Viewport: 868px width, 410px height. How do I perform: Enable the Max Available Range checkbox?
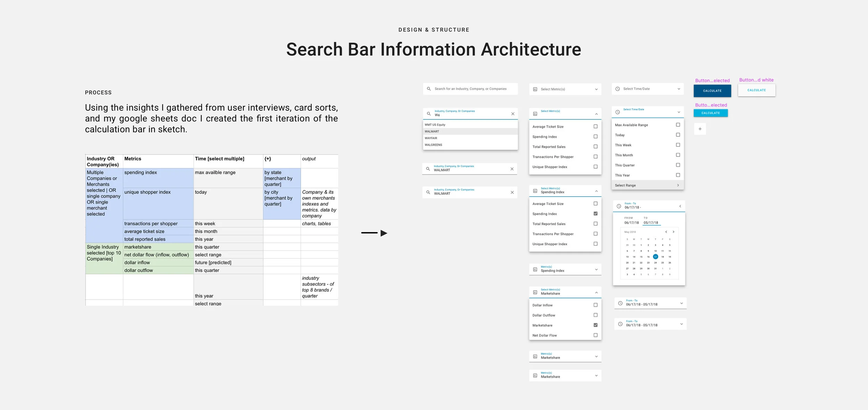[x=678, y=125]
